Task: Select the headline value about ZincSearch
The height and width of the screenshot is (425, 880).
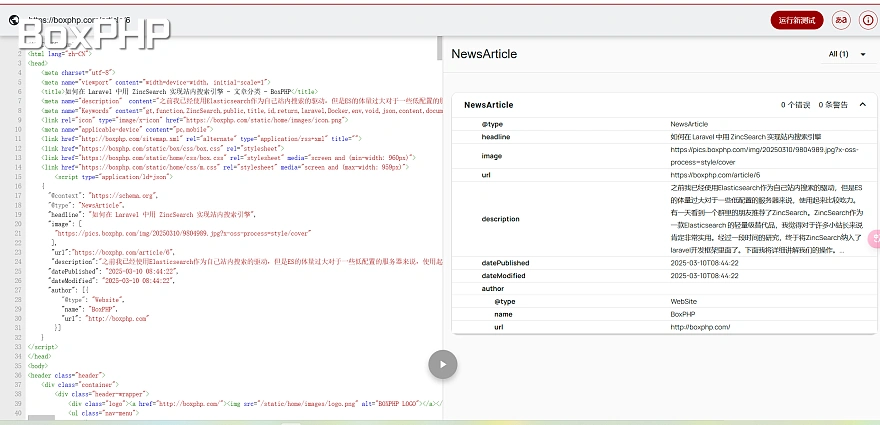Action: 746,137
